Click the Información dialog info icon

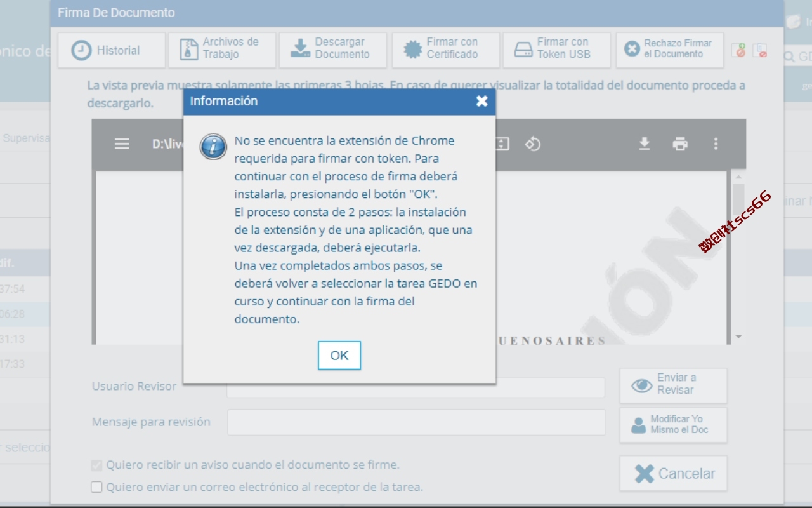click(x=213, y=146)
